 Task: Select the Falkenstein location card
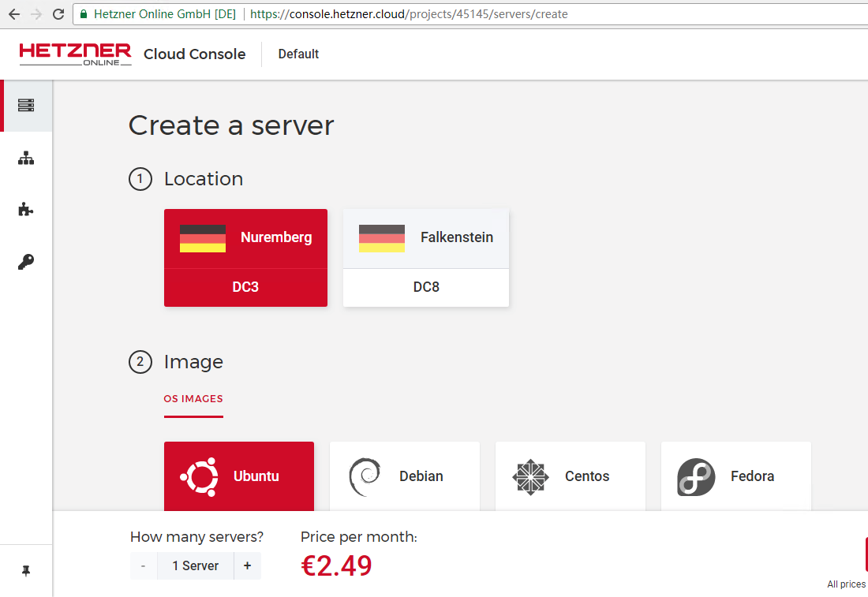[425, 257]
